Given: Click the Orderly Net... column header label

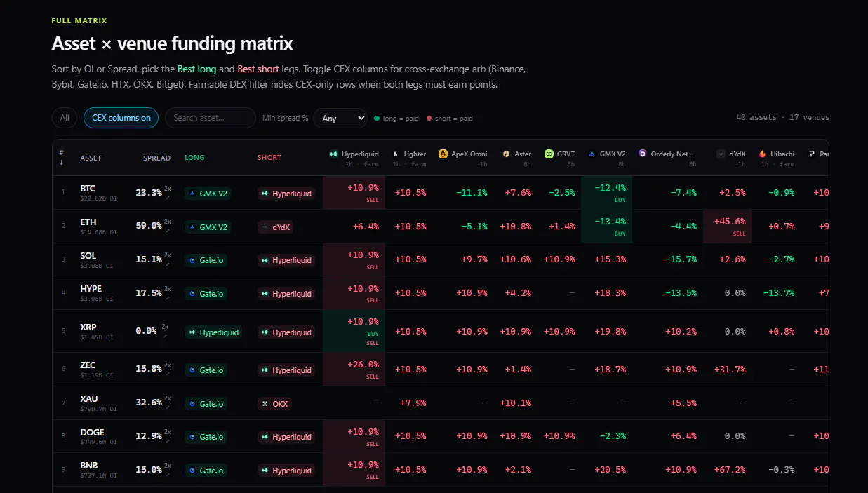Looking at the screenshot, I should coord(672,154).
